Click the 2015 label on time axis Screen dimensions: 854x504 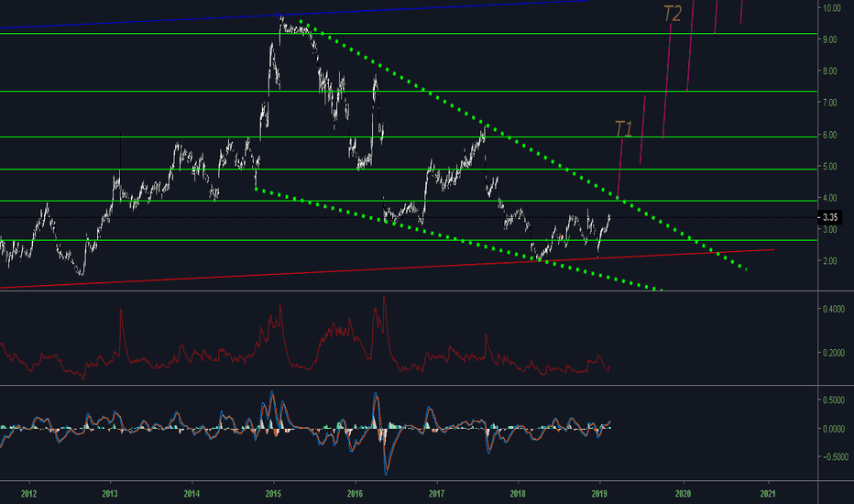(273, 494)
